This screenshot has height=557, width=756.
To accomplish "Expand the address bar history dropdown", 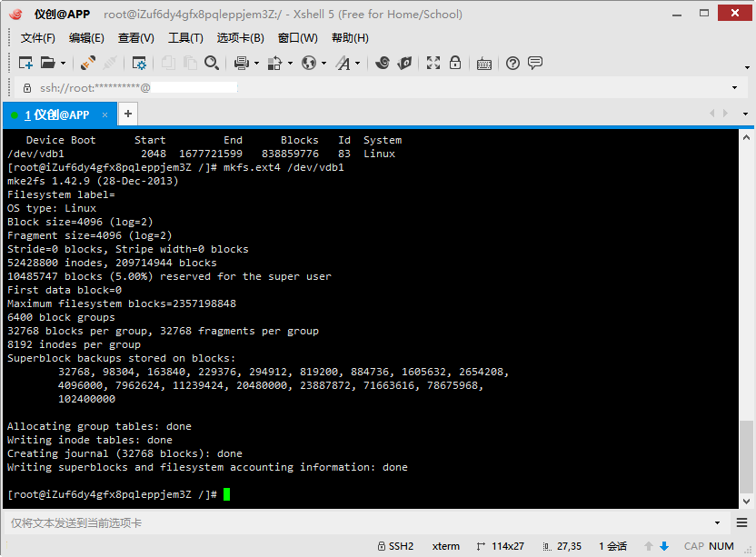I will (734, 88).
